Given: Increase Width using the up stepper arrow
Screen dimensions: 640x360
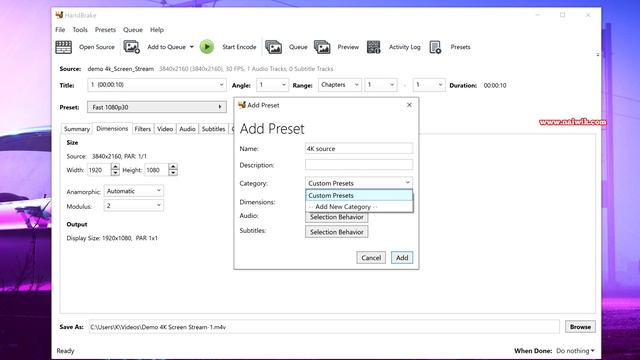Looking at the screenshot, I should tap(115, 167).
